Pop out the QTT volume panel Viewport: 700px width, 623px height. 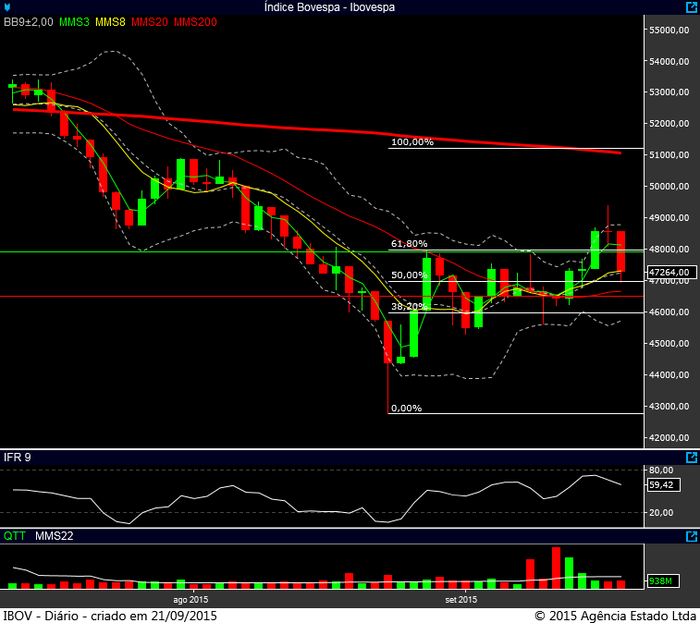[691, 536]
